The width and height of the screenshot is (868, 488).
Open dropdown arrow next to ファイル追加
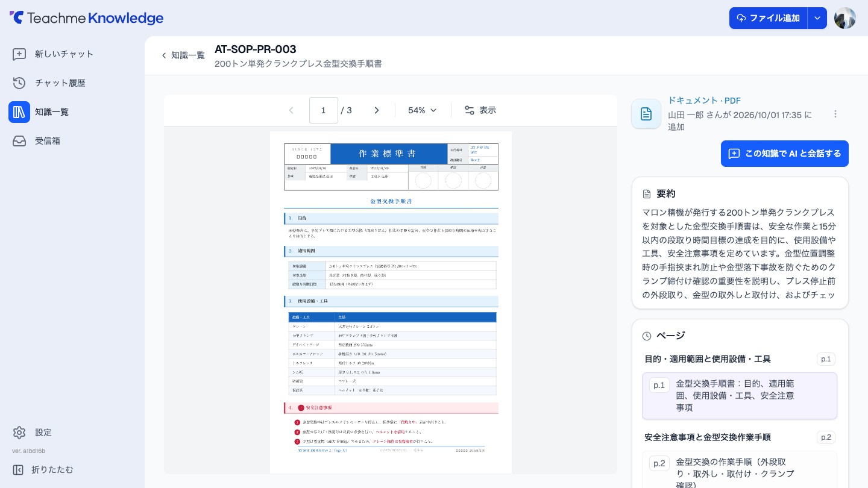click(817, 18)
